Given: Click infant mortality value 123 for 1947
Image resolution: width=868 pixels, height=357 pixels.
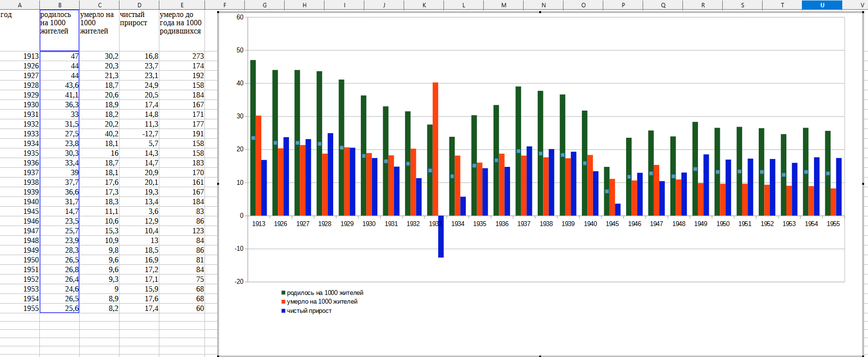Looking at the screenshot, I should coord(182,231).
